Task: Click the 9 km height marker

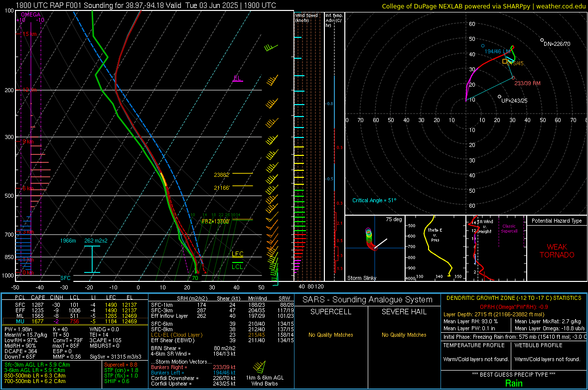Action: (x=28, y=142)
